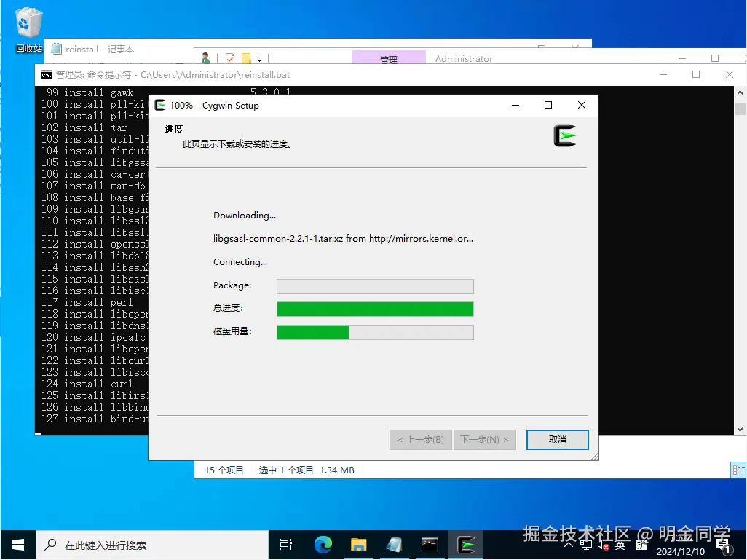
Task: Open Microsoft Edge from the taskbar
Action: [x=323, y=544]
